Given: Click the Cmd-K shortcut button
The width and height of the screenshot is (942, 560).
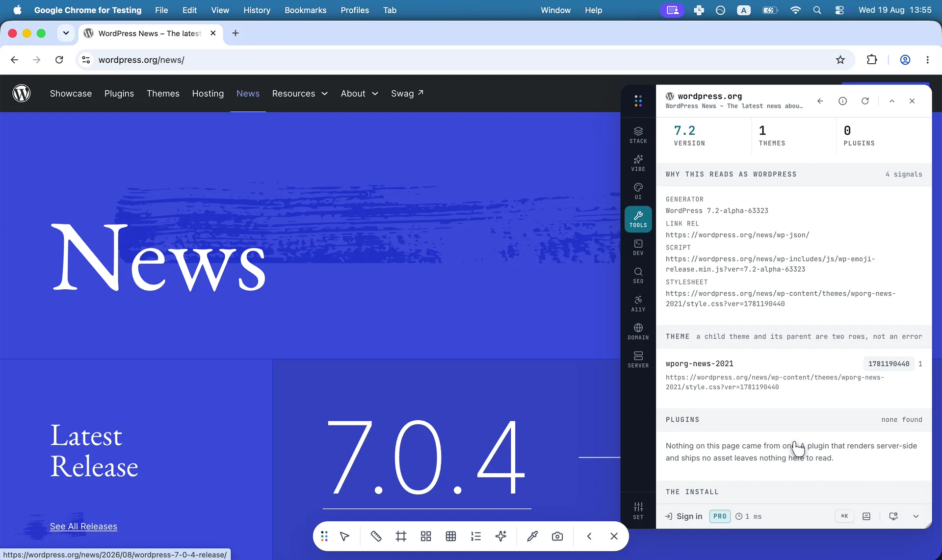Looking at the screenshot, I should click(x=844, y=516).
